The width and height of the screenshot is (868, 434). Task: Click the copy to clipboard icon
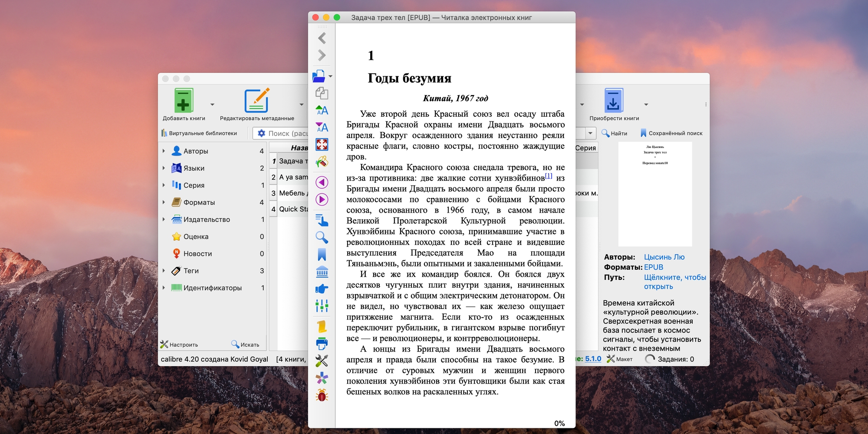(x=322, y=93)
